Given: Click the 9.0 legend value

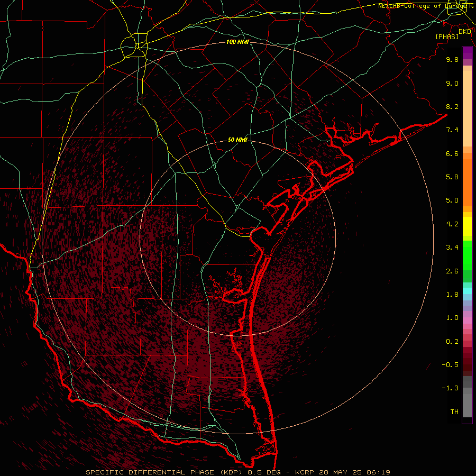Looking at the screenshot, I should coord(452,83).
